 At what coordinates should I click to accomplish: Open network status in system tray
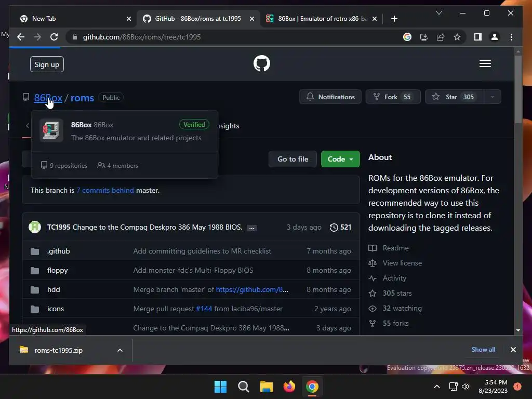coord(453,387)
